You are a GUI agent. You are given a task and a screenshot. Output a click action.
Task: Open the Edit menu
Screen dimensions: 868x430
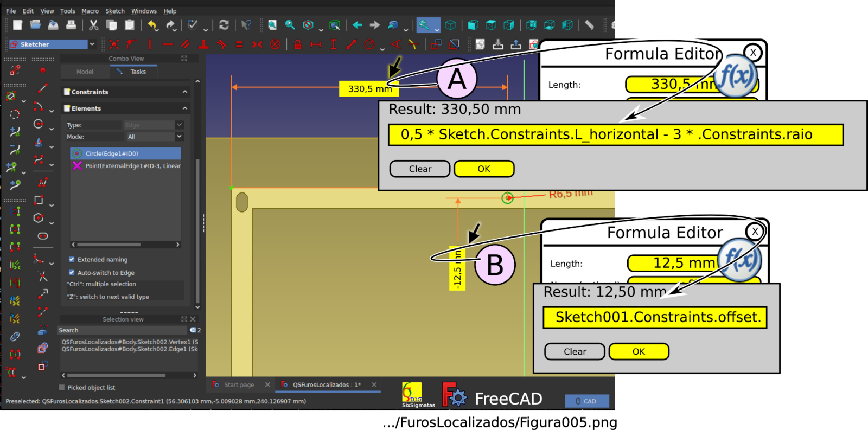(x=28, y=11)
